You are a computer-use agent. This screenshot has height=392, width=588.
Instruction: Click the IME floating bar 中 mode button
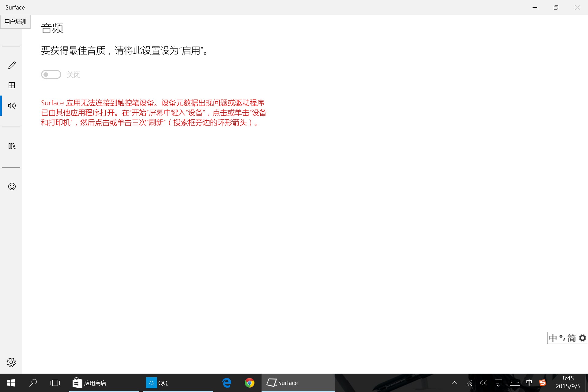coord(553,338)
